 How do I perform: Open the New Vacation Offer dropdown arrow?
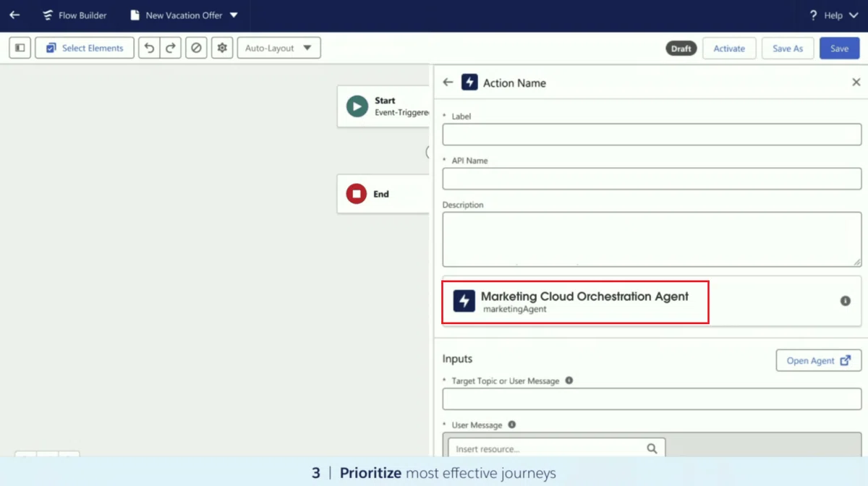click(233, 15)
